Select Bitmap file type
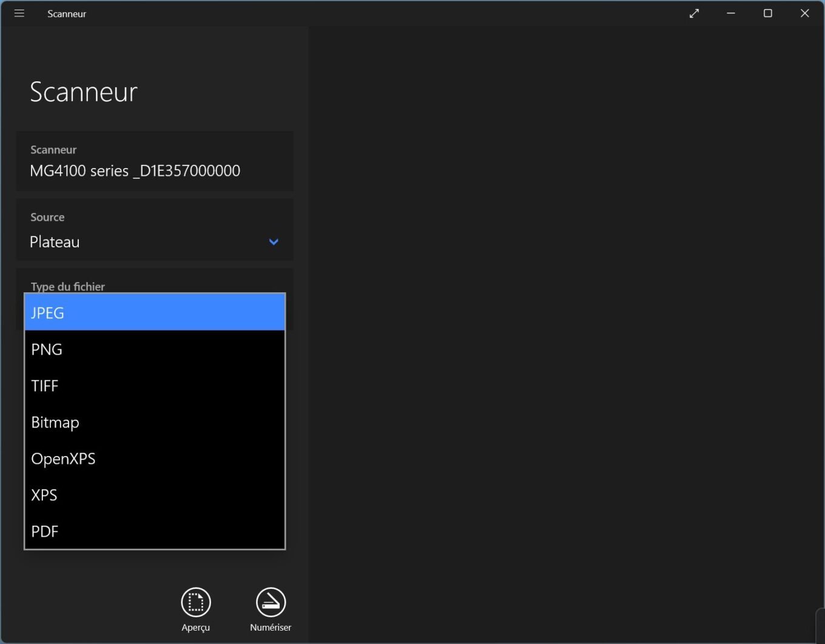 point(155,422)
